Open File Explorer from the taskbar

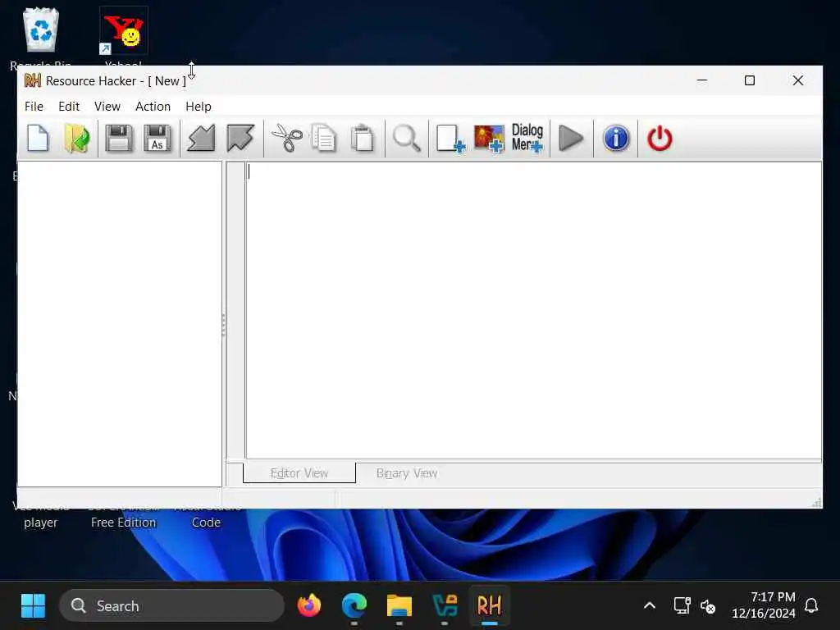coord(399,606)
